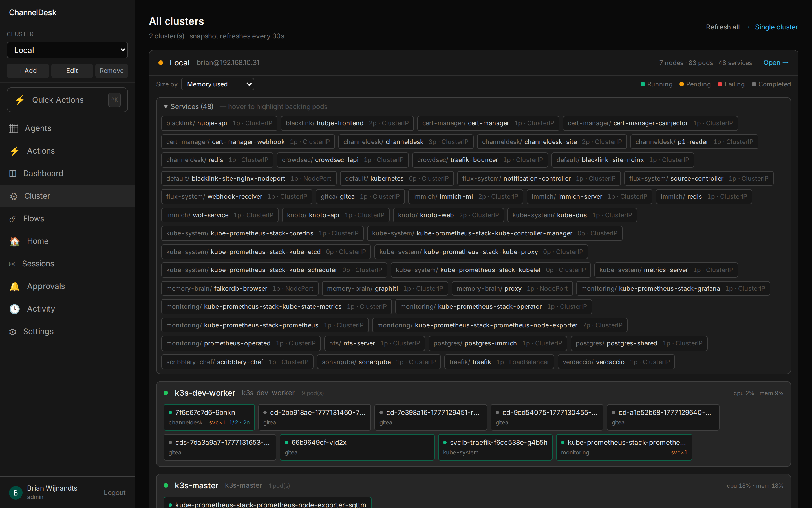Image resolution: width=812 pixels, height=508 pixels.
Task: Select the blacklink/hubje-frontend service chip
Action: click(347, 123)
